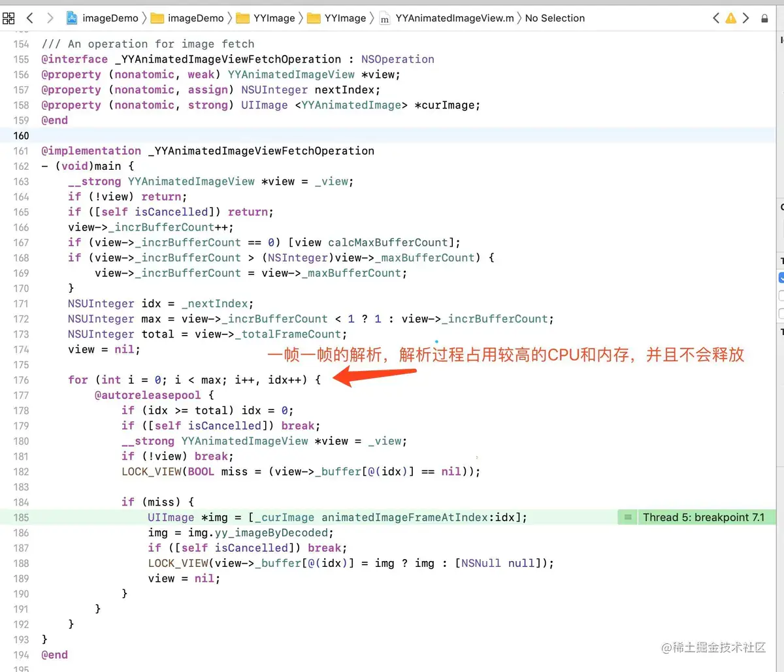Image resolution: width=784 pixels, height=672 pixels.
Task: Toggle the blue checked checkbox in inspector
Action: coord(781,278)
